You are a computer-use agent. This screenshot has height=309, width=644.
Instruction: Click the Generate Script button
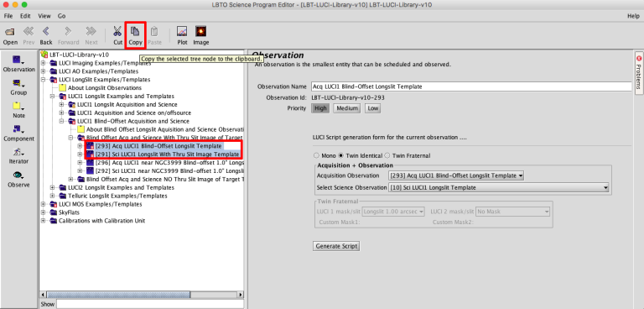click(x=336, y=246)
